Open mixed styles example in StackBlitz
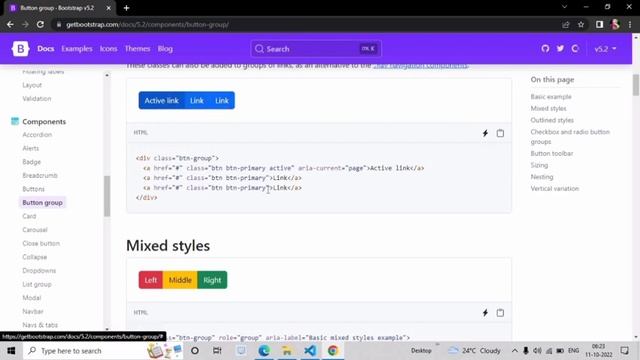This screenshot has width=640, height=360. click(x=485, y=313)
